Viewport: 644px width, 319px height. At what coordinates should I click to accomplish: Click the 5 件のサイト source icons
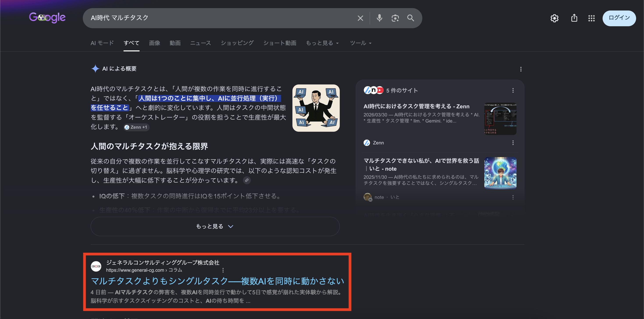point(373,90)
